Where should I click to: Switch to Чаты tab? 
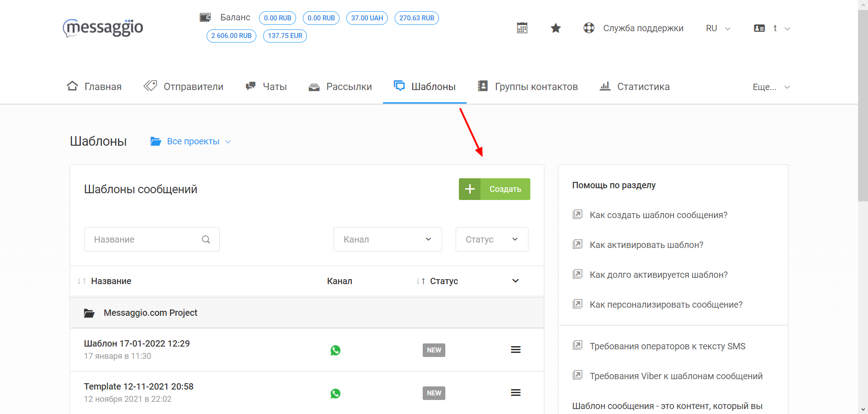click(266, 86)
